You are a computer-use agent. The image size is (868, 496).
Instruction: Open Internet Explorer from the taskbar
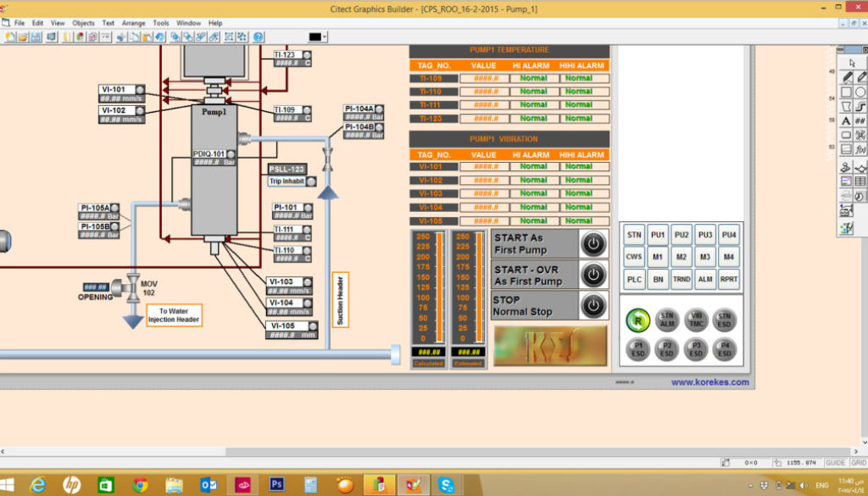[37, 485]
